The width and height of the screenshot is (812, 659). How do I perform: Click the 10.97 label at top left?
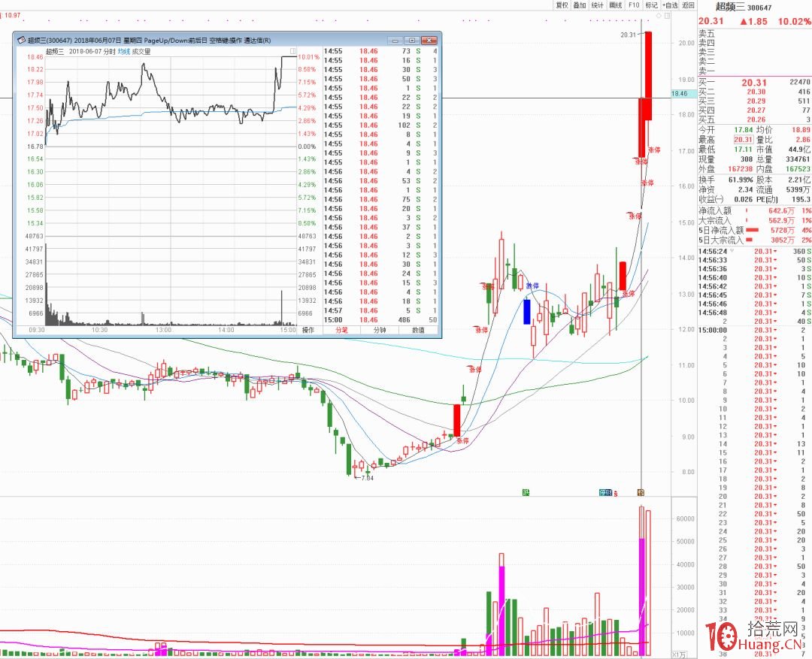[x=12, y=15]
